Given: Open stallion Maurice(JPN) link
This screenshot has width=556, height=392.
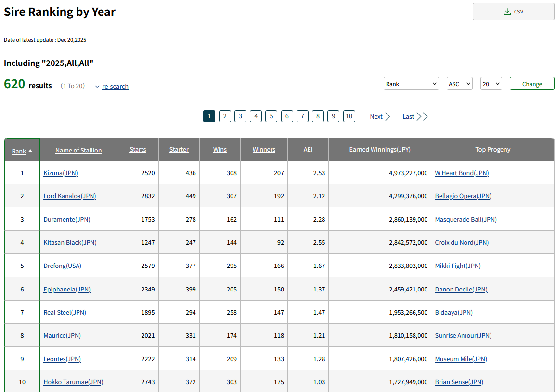Looking at the screenshot, I should point(62,336).
